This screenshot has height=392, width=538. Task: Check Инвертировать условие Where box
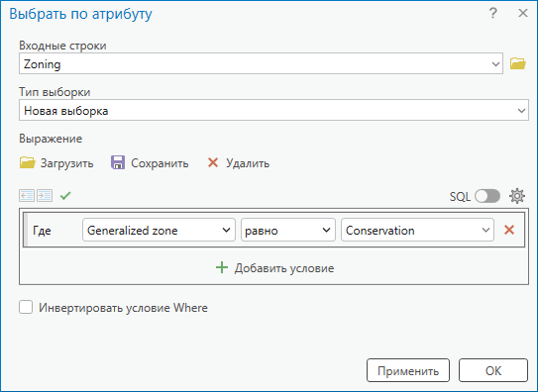point(26,307)
